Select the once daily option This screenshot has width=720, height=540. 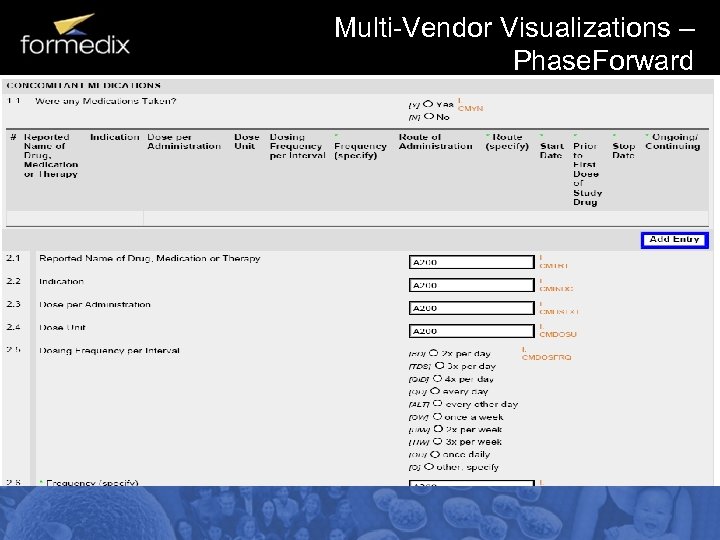[435, 454]
